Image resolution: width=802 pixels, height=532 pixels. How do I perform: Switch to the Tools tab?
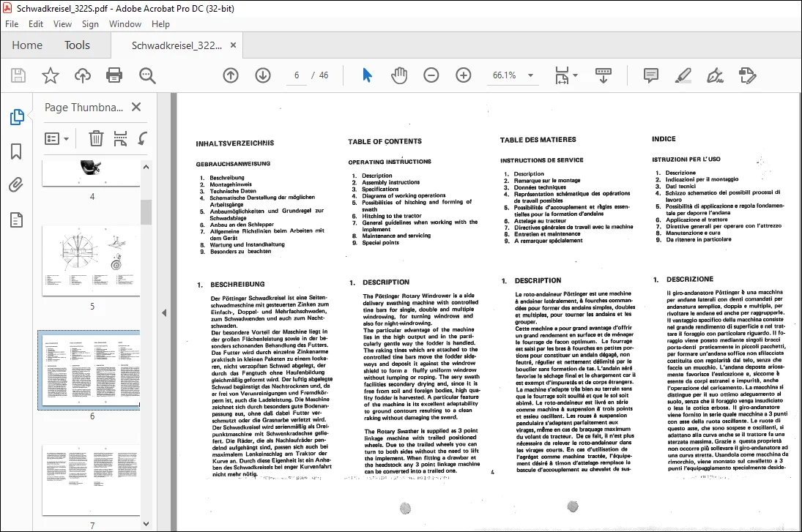77,45
